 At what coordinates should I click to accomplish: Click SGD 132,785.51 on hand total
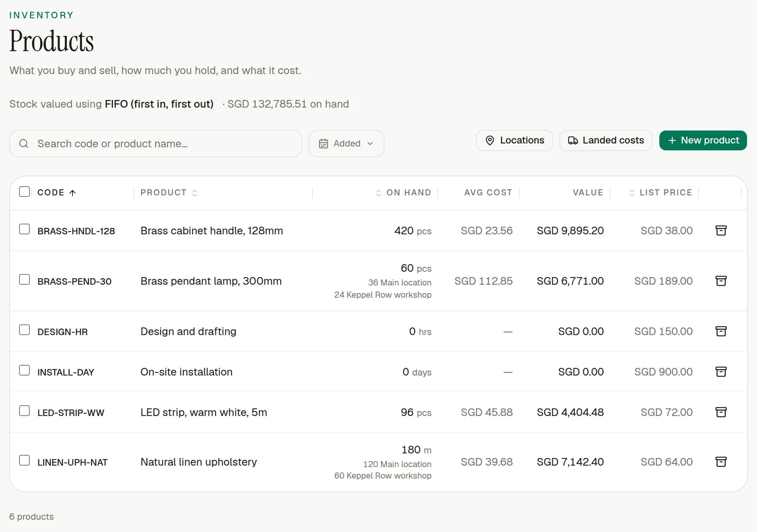coord(288,104)
